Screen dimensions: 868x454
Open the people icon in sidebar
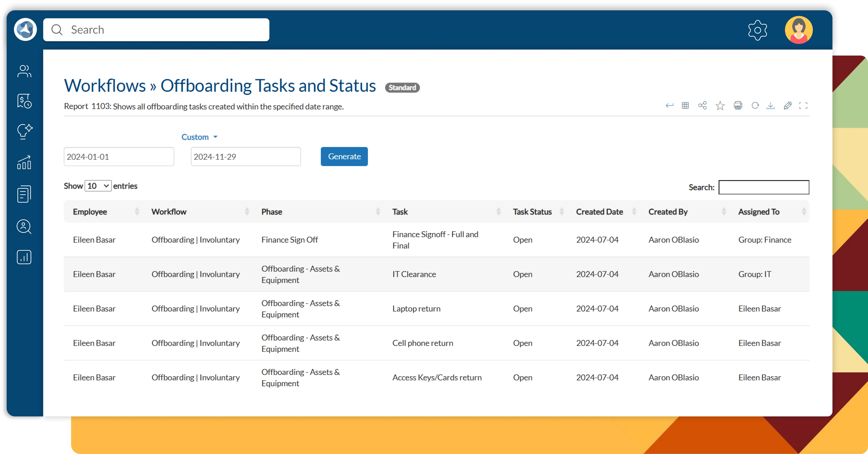pos(24,71)
